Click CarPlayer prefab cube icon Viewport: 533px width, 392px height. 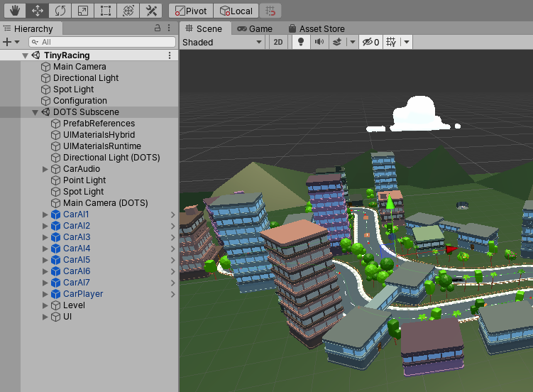(x=55, y=294)
